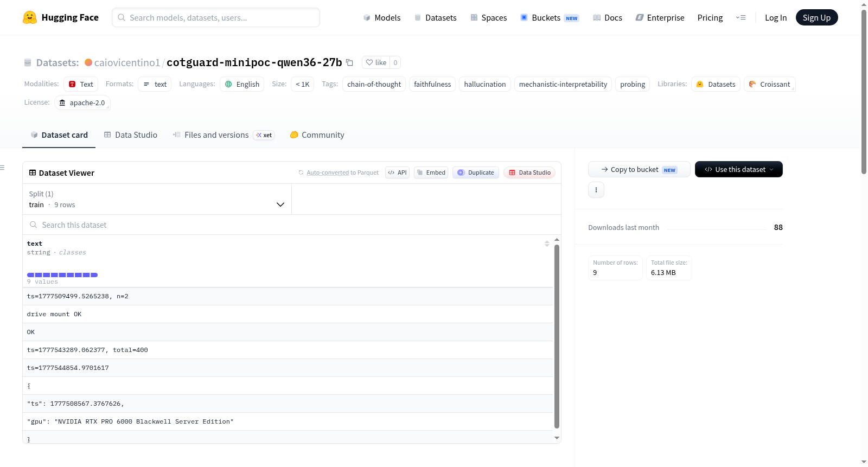Click the API button in Dataset Viewer

pos(397,172)
